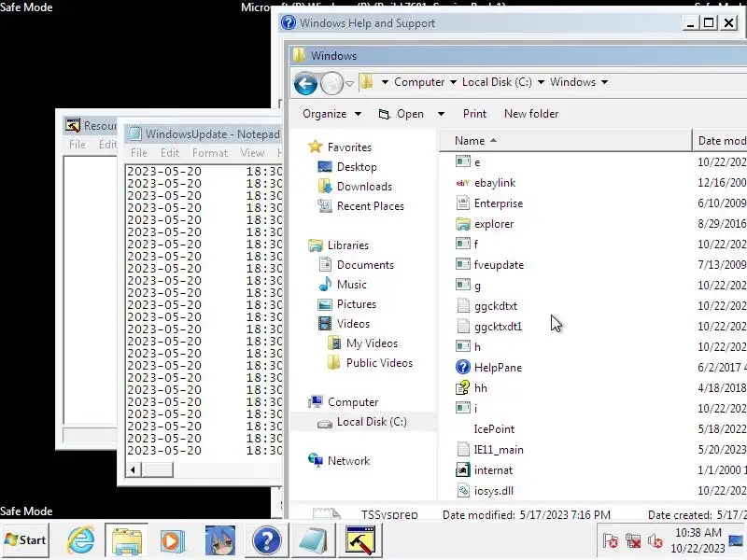Screen dimensions: 747x560
Task: Open the Organize dropdown menu
Action: (331, 114)
